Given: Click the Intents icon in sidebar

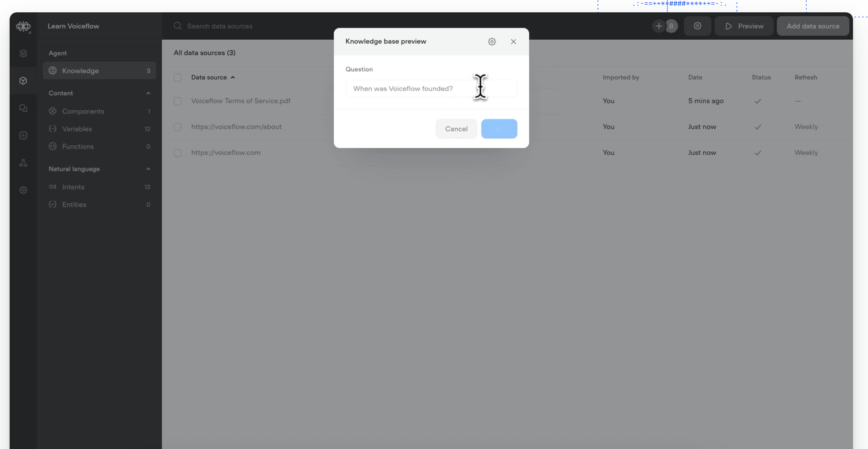Looking at the screenshot, I should tap(53, 187).
